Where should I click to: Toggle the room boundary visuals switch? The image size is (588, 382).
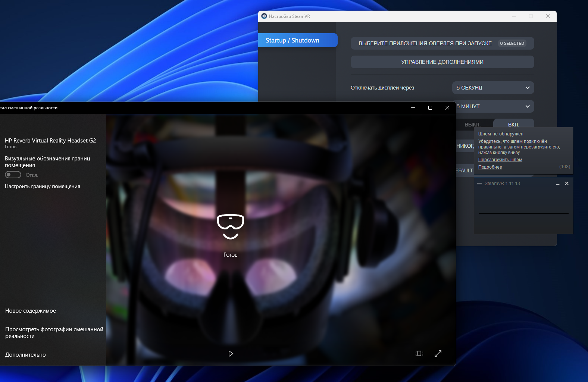pos(13,175)
